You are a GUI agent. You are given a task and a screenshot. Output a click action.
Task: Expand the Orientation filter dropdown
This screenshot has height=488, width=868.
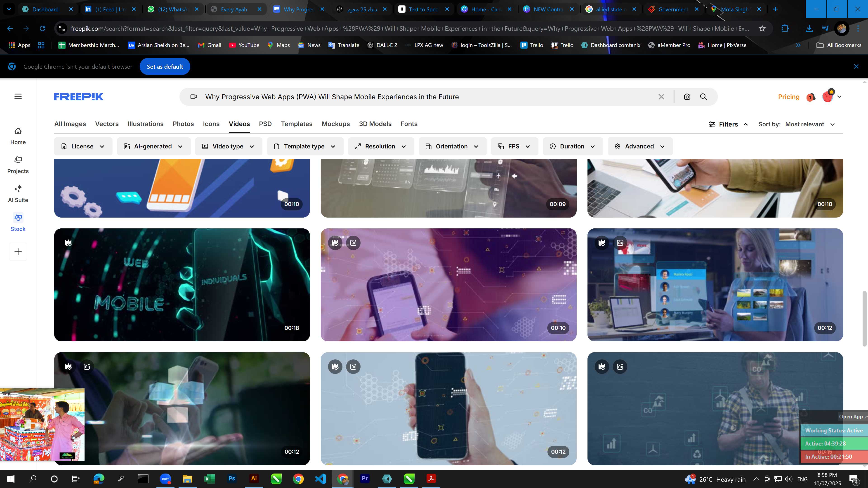[x=452, y=146]
